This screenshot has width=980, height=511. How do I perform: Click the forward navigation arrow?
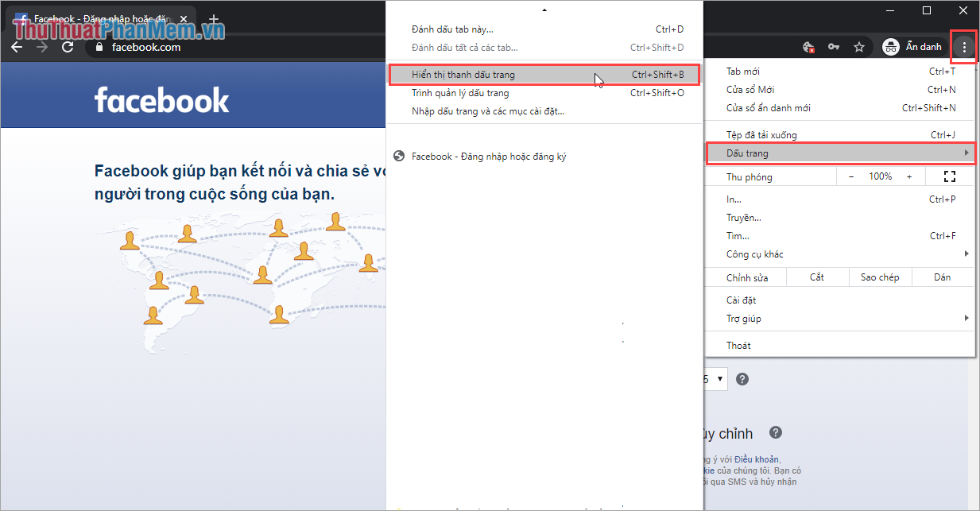click(42, 47)
